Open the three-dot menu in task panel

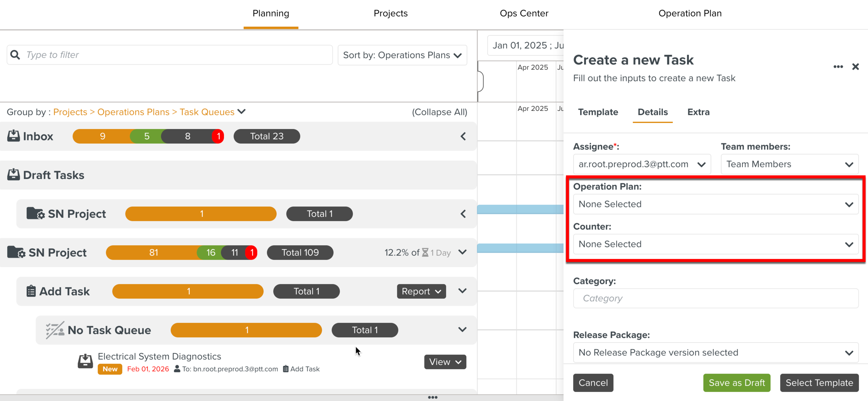tap(838, 67)
